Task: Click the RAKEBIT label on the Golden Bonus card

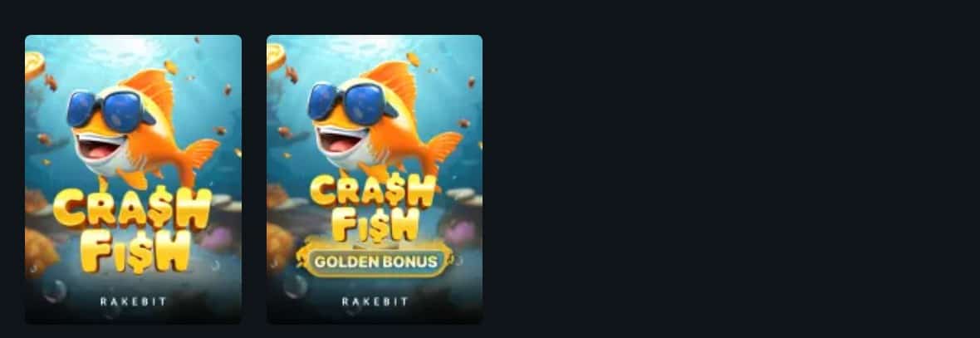Action: (x=375, y=301)
